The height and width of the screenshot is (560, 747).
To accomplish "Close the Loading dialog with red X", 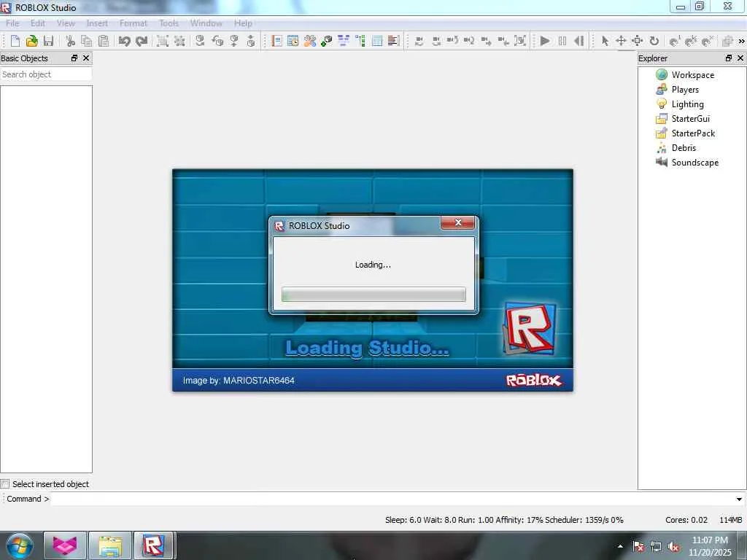I will point(457,222).
